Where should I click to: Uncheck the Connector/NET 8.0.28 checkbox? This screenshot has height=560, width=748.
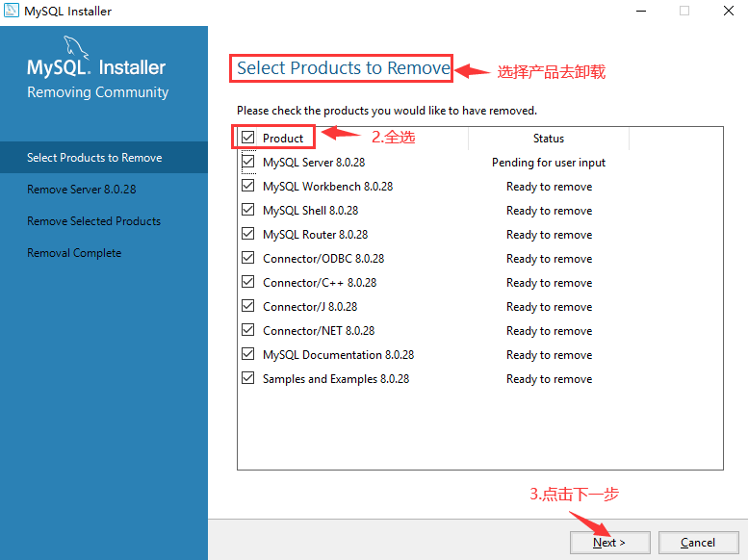coord(247,330)
